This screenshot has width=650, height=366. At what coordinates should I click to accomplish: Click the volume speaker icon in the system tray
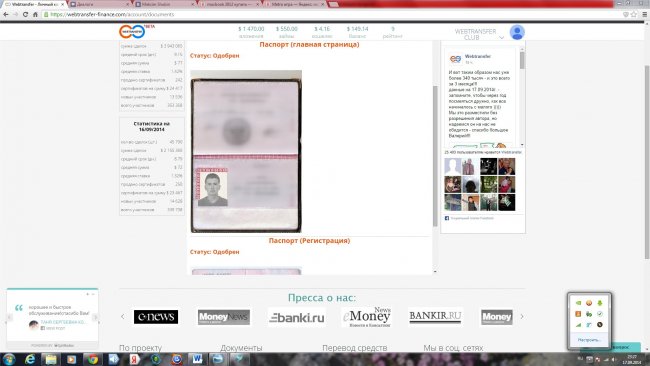coord(614,360)
